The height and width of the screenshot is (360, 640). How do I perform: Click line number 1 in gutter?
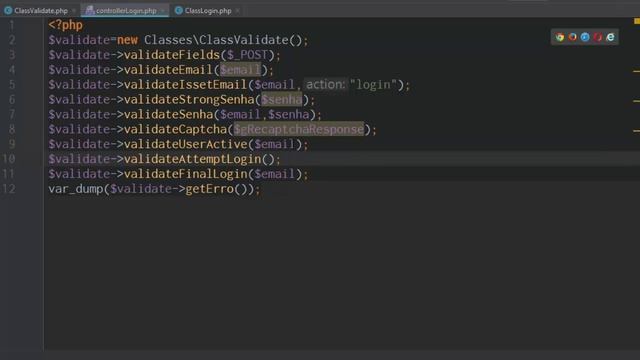[12, 25]
